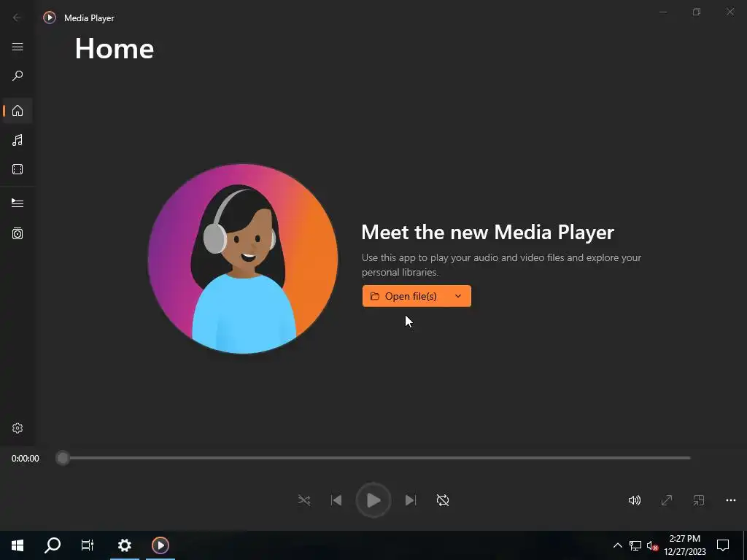This screenshot has height=560, width=747.
Task: Click the Open file(s) button
Action: 403,296
